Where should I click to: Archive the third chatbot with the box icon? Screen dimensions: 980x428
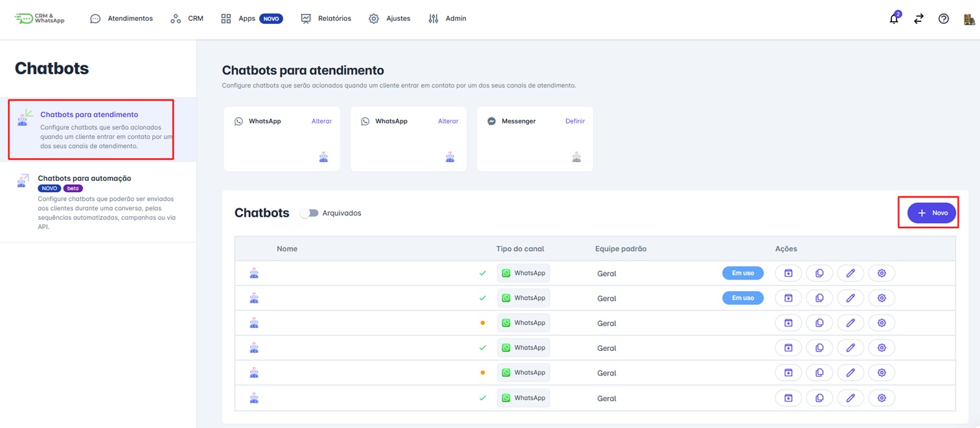pyautogui.click(x=788, y=322)
